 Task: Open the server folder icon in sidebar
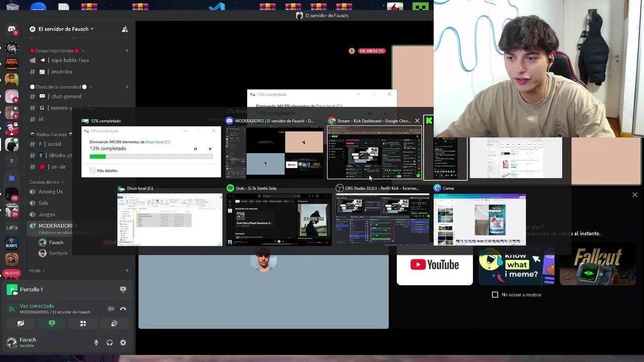pyautogui.click(x=12, y=177)
